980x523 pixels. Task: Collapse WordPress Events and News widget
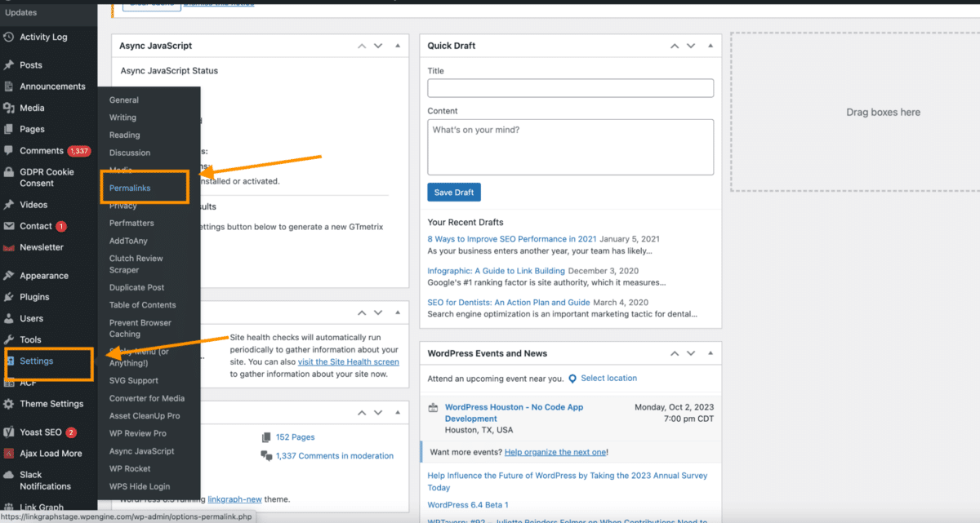[710, 353]
